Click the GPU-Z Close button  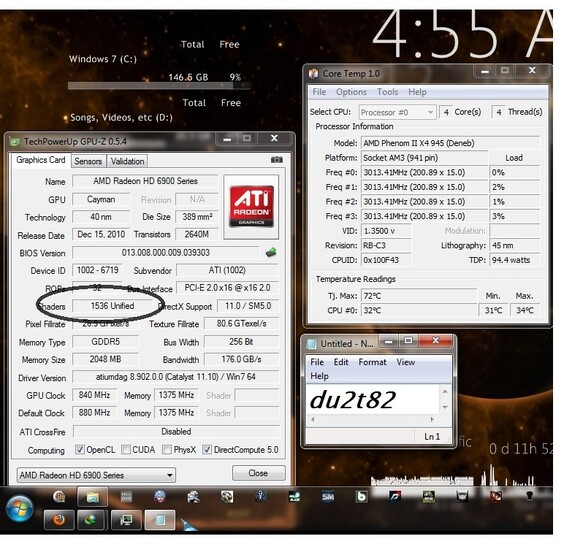tap(258, 473)
